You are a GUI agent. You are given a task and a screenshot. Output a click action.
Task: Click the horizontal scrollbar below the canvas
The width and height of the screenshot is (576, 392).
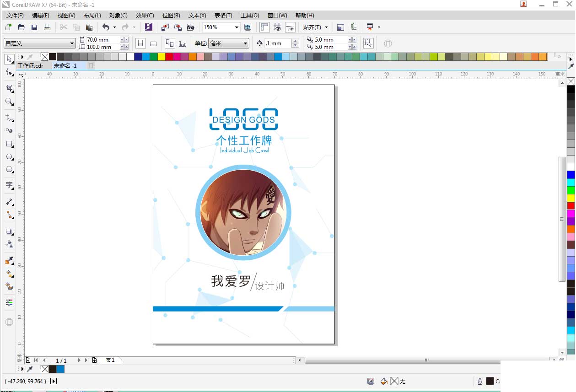pos(426,360)
